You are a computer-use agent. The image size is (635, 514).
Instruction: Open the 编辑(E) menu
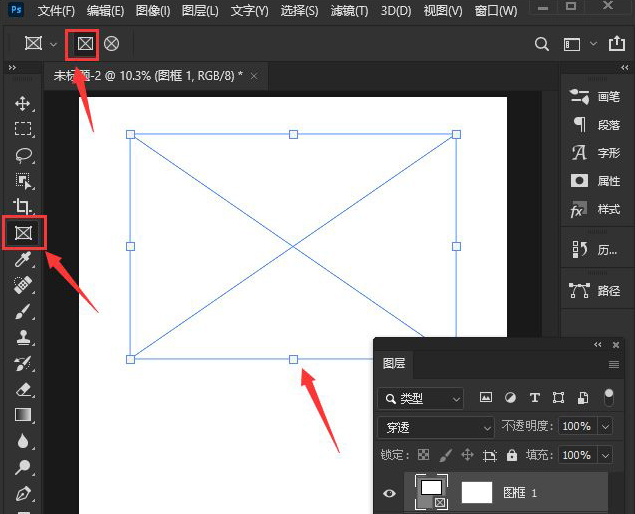click(105, 11)
